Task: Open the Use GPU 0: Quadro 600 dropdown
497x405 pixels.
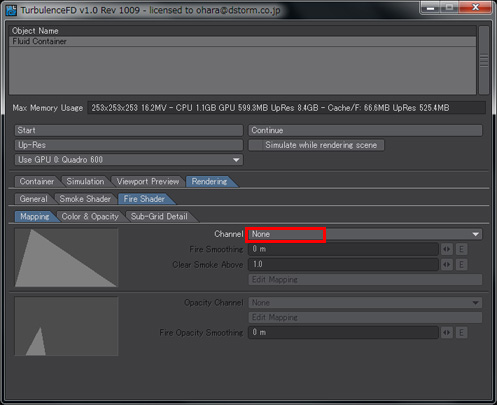Action: pyautogui.click(x=129, y=160)
